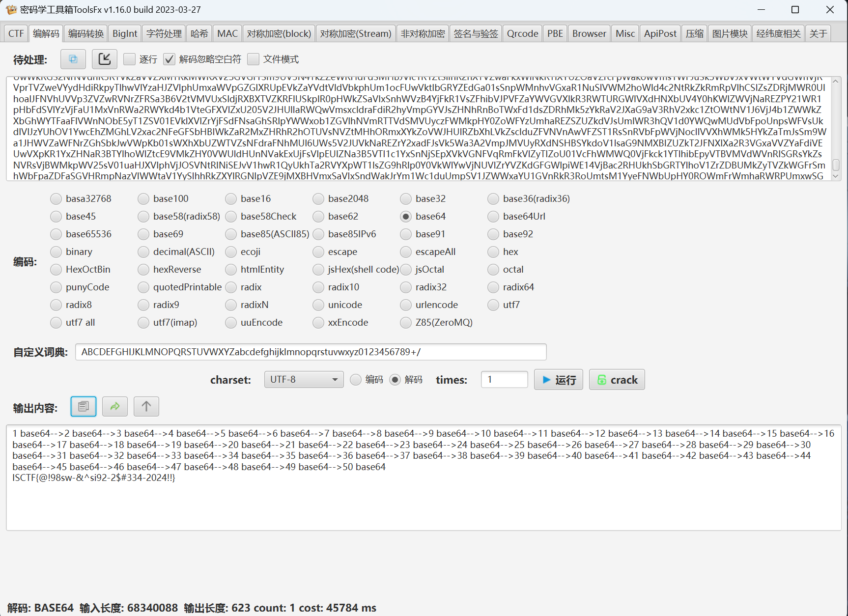Choose the radix64 radio option
The width and height of the screenshot is (848, 616).
click(493, 287)
